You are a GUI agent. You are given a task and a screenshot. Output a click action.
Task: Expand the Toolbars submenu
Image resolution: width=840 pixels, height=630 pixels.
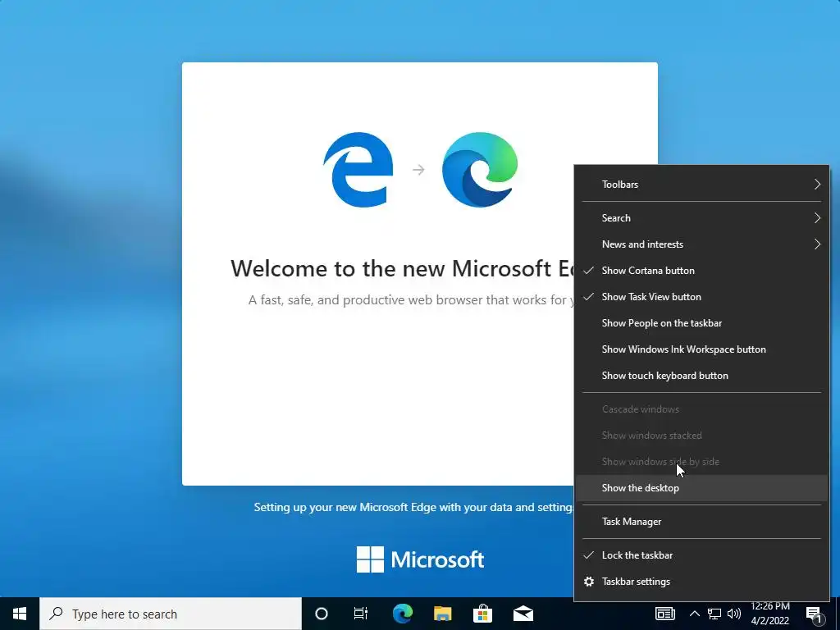pos(701,185)
